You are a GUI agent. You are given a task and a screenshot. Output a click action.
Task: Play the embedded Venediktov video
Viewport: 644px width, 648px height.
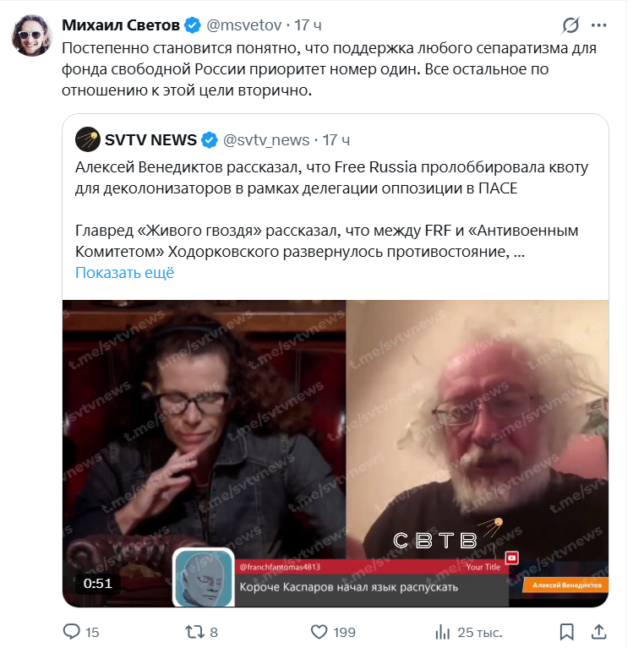(336, 453)
